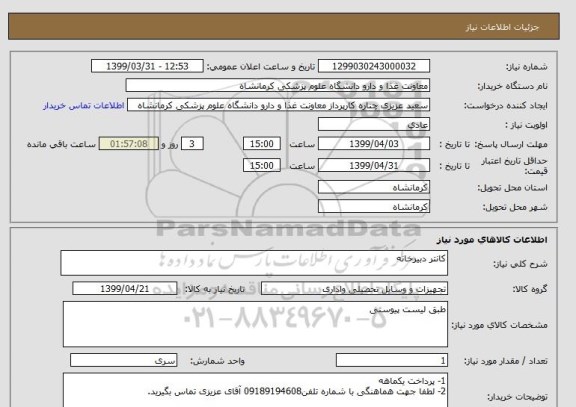The image size is (576, 407).
Task: Click the label شهر محل تحویل
Action: 515,207
